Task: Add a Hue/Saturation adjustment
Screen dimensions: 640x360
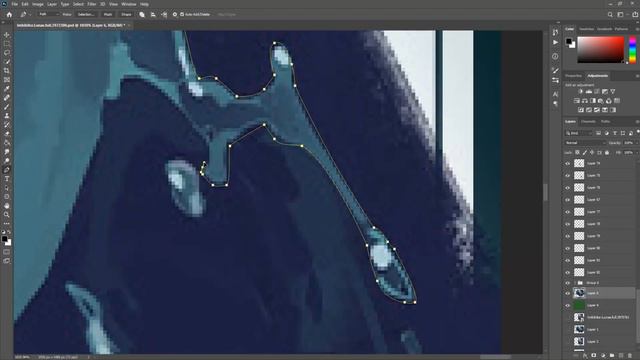Action: (x=576, y=101)
